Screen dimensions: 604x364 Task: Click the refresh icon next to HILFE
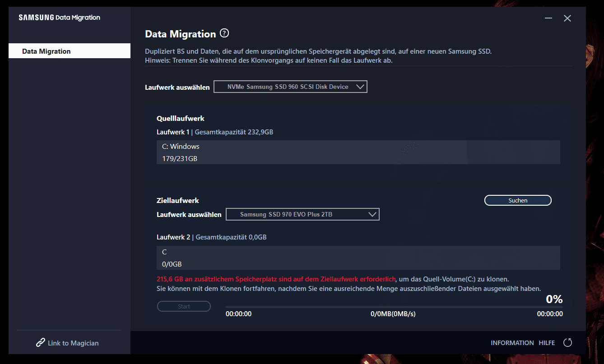[568, 343]
